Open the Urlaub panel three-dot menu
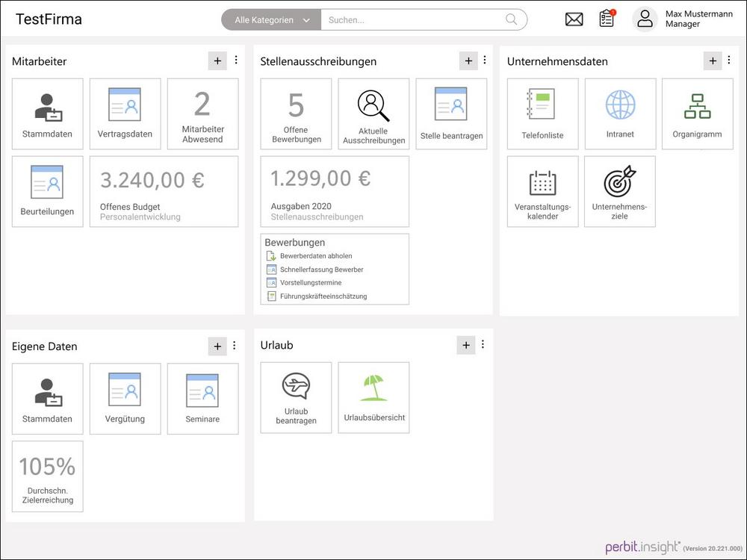 coord(483,344)
